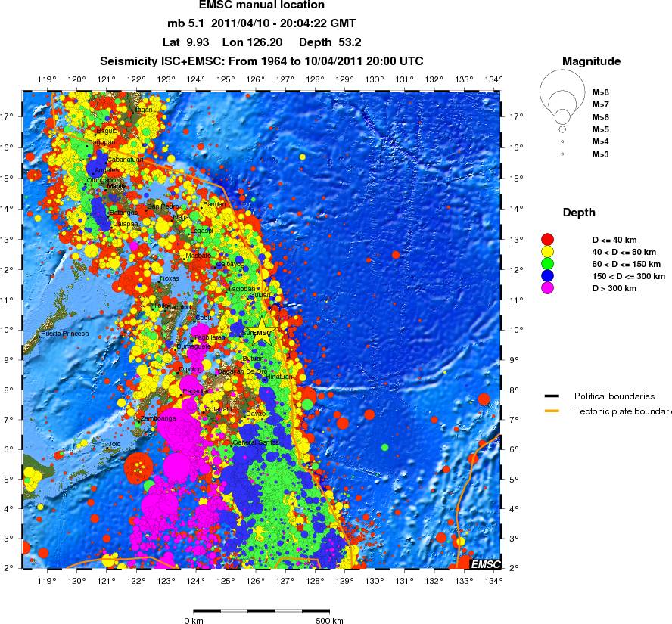Screen dimensions: 672x624
Task: Click the black-and-white distance scale bar
Action: 261,611
